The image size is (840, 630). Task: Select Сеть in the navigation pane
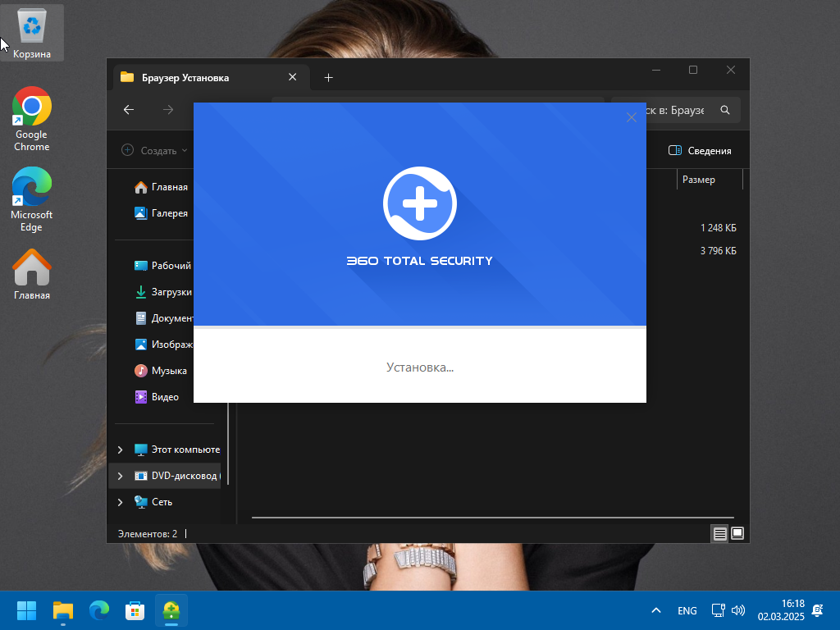pyautogui.click(x=153, y=502)
